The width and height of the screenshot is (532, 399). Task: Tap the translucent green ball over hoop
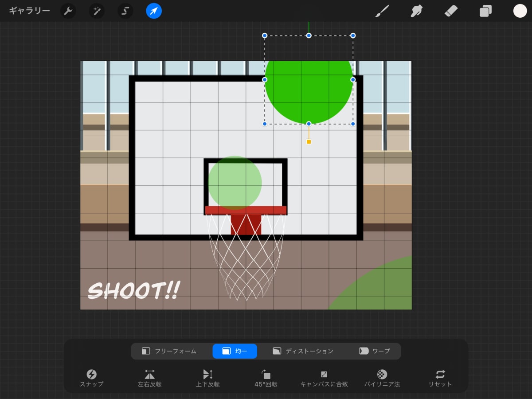coord(235,183)
